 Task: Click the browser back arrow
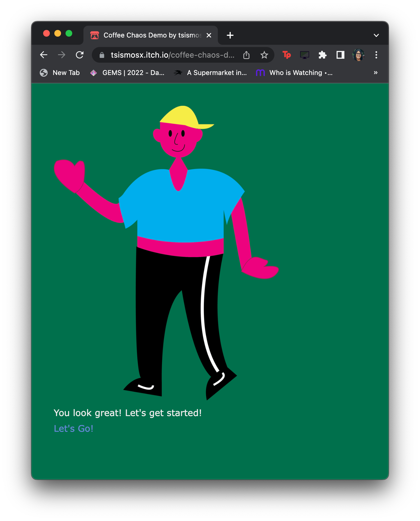point(44,55)
